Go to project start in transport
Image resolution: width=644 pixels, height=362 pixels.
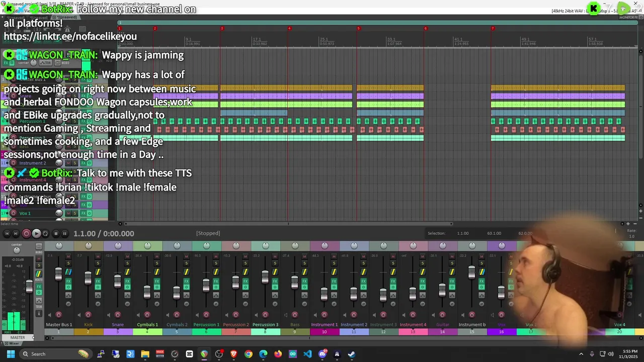(8, 233)
